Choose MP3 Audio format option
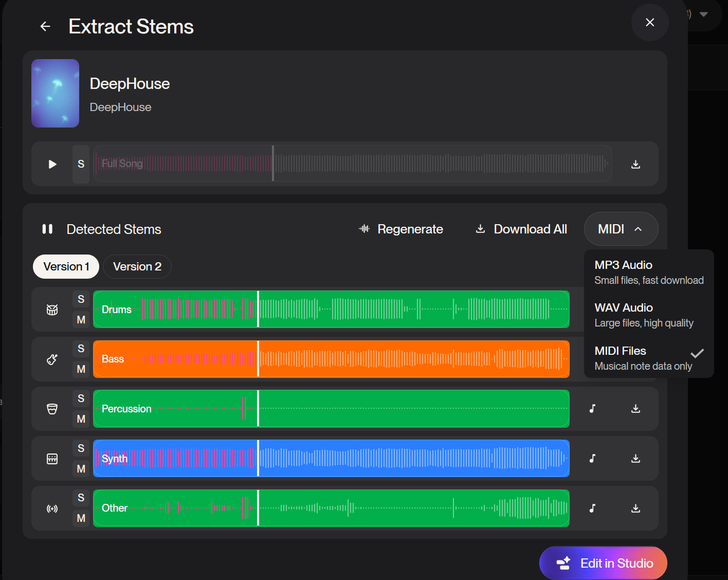The width and height of the screenshot is (728, 580). [648, 272]
